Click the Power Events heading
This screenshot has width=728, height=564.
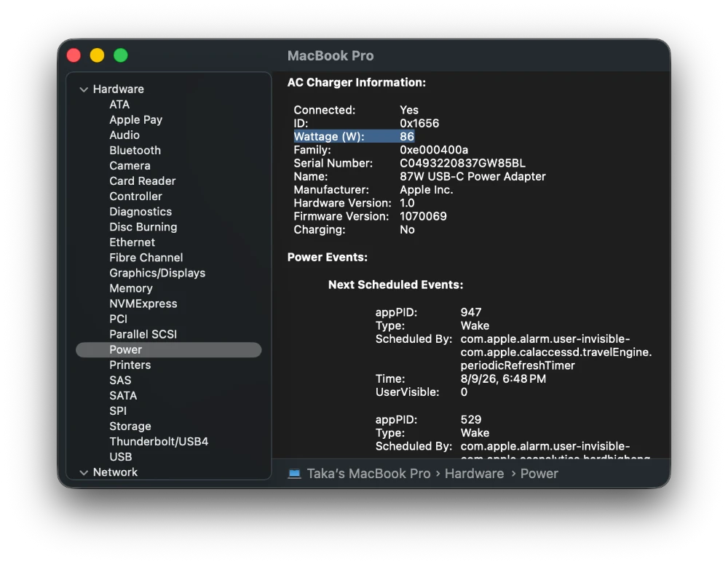point(328,257)
